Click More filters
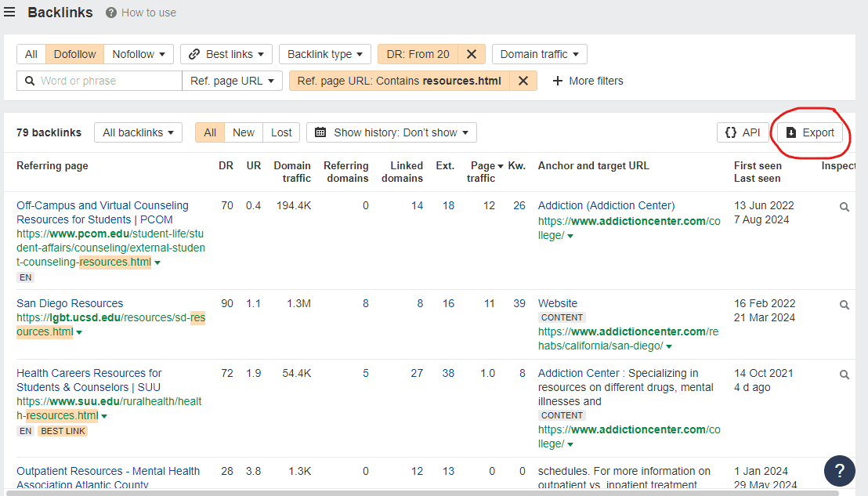The image size is (868, 496). point(588,81)
